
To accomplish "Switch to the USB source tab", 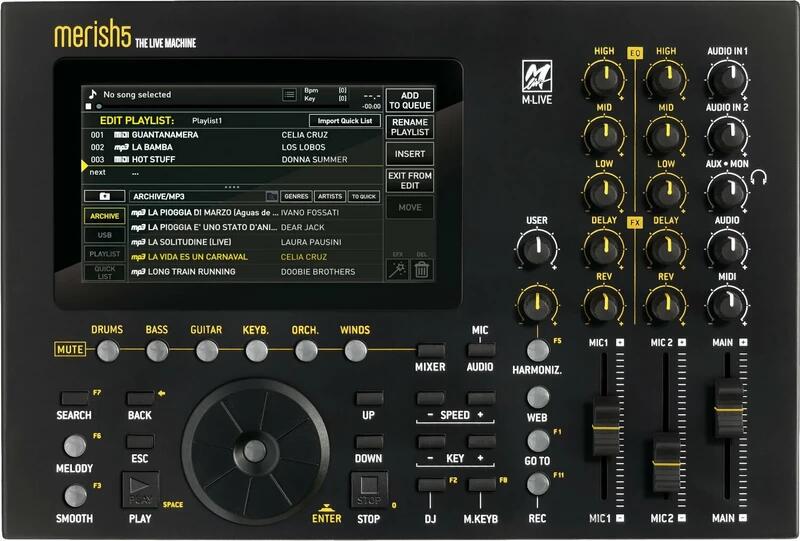I will click(x=105, y=235).
